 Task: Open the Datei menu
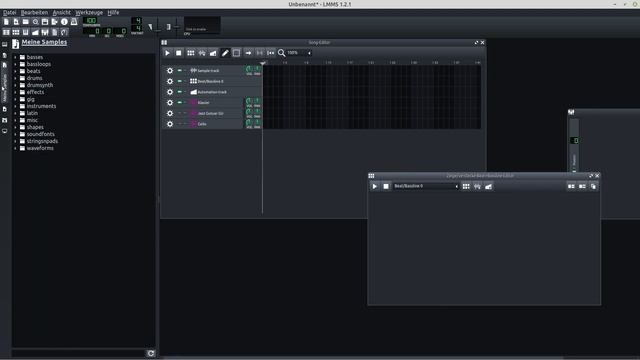click(9, 13)
